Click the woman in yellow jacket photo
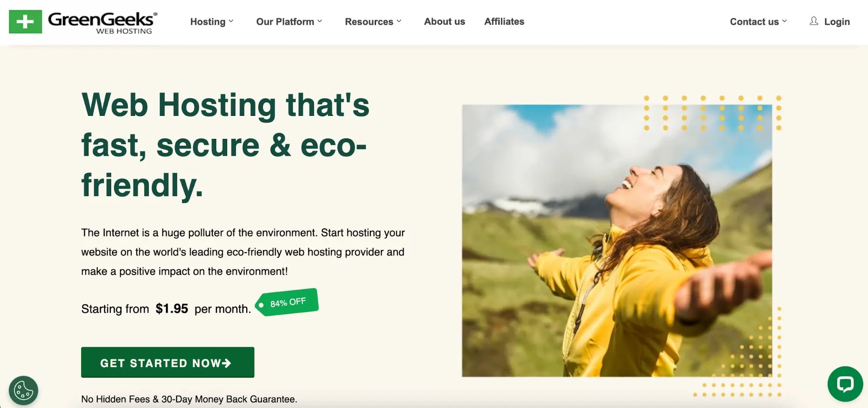The height and width of the screenshot is (408, 868). click(x=617, y=240)
